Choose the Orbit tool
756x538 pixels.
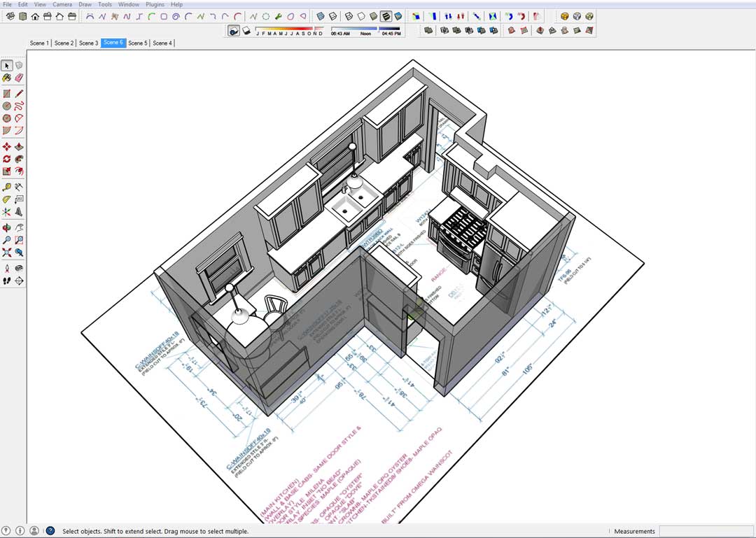(x=7, y=227)
